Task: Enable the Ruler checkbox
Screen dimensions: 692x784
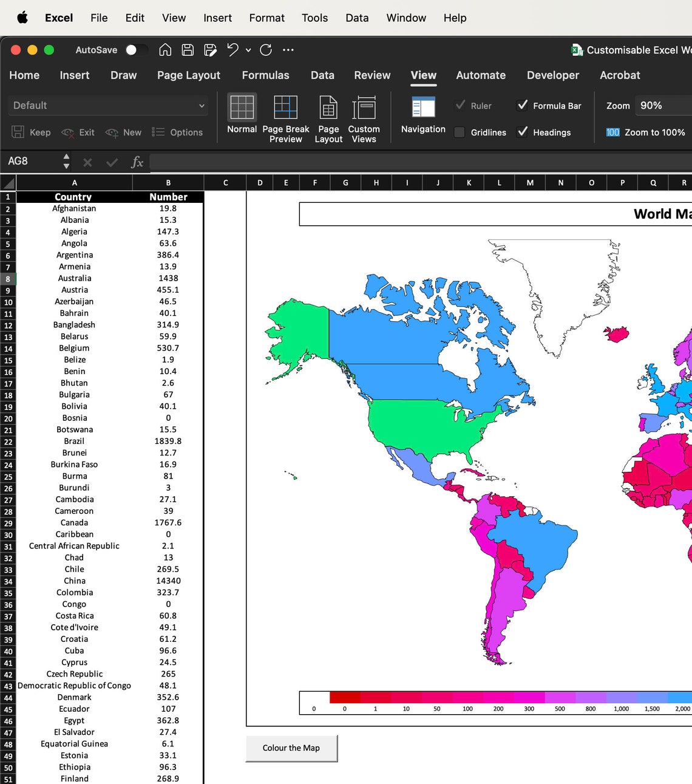Action: click(x=460, y=105)
